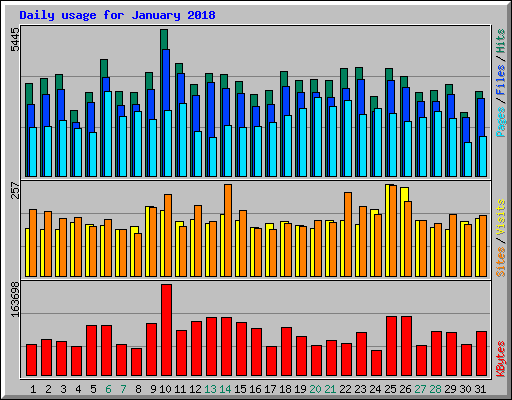512x400 pixels.
Task: Click the day 17 x-axis label
Action: point(270,389)
